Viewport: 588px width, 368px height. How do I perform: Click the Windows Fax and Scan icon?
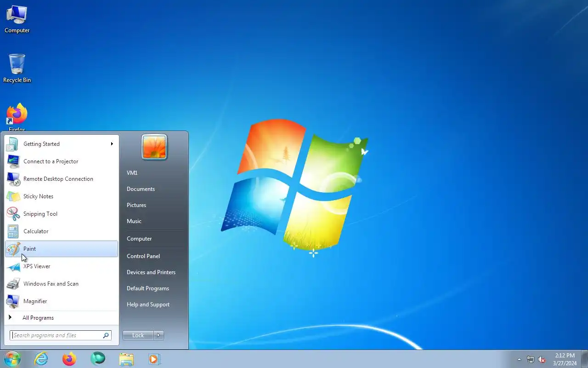point(13,284)
